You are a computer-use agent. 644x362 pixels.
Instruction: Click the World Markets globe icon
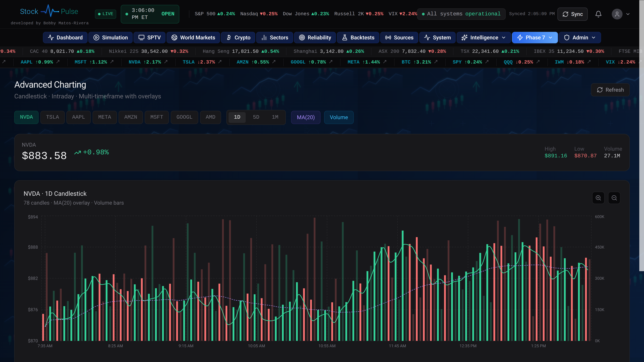tap(174, 38)
